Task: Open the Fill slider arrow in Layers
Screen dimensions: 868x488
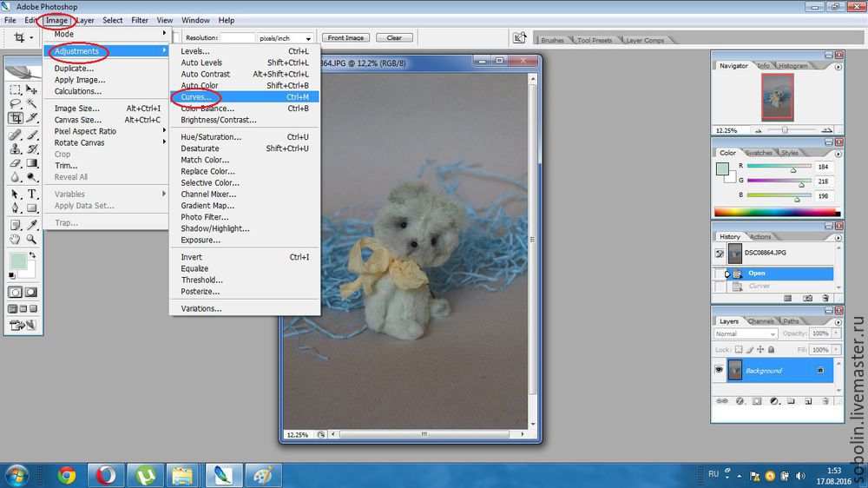Action: click(837, 350)
